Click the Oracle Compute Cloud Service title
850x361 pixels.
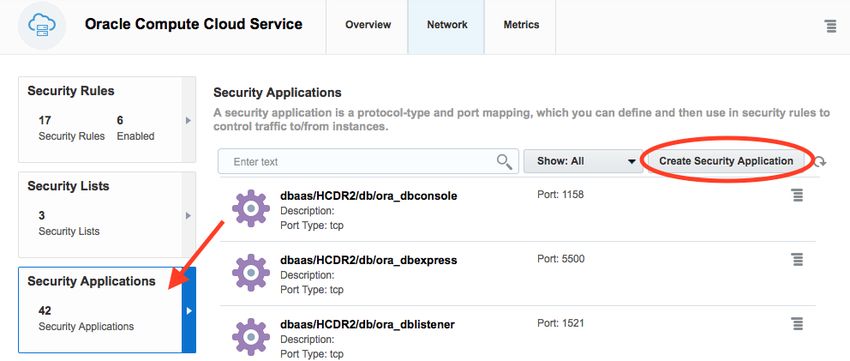[x=194, y=24]
